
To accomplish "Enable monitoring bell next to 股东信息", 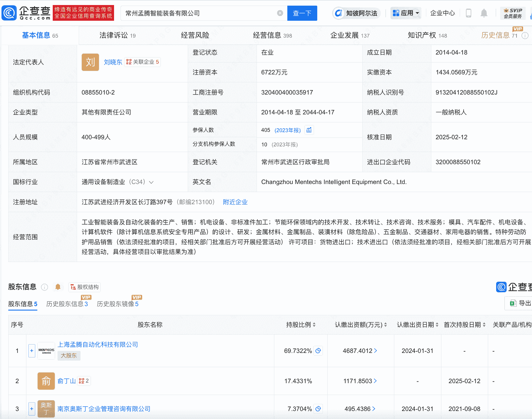I will [x=58, y=287].
